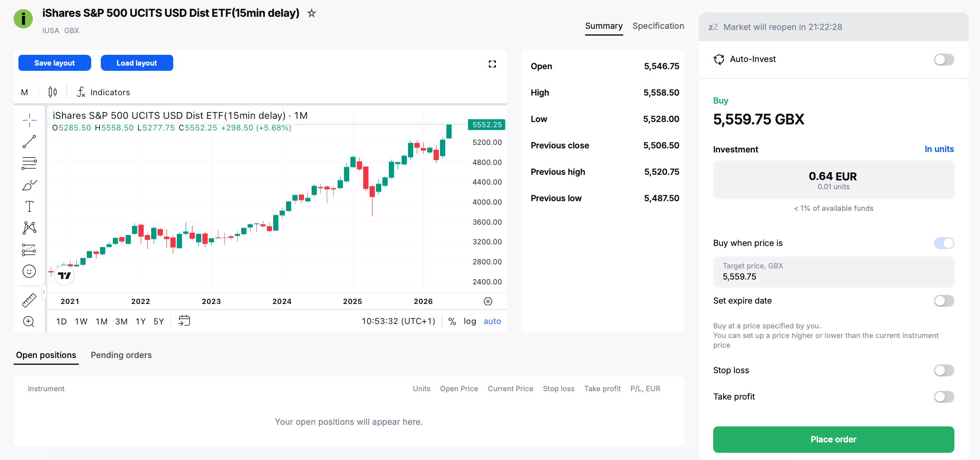Set chart range to 1M
The image size is (980, 460).
coord(102,321)
